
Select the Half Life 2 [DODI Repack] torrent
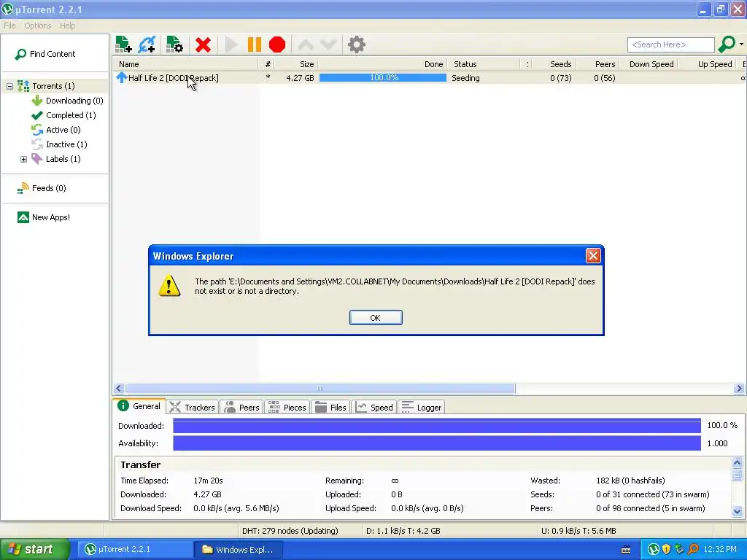click(173, 78)
